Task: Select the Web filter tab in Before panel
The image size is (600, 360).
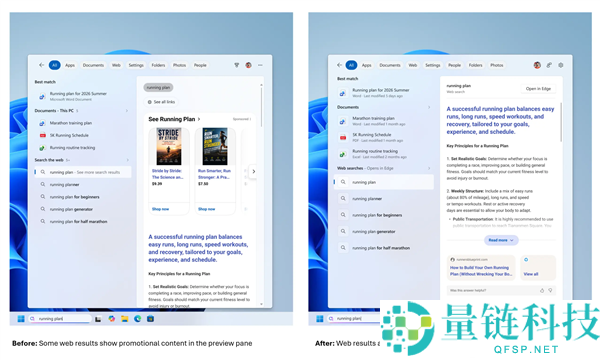Action: point(116,65)
